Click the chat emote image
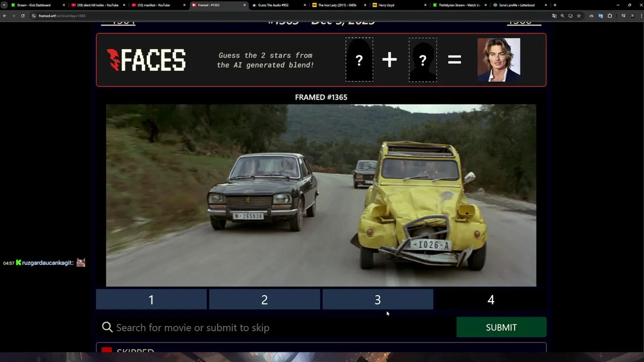The height and width of the screenshot is (362, 644). [x=80, y=262]
